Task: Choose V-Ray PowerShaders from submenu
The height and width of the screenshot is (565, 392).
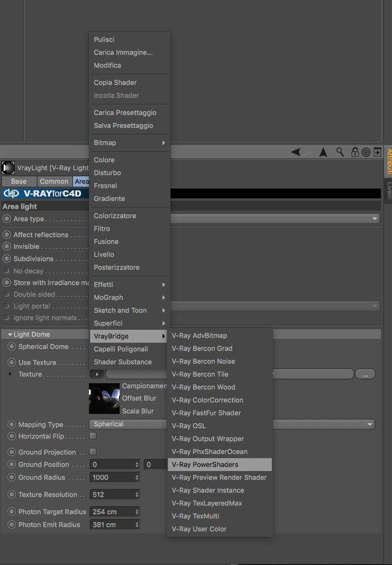Action: 220,464
